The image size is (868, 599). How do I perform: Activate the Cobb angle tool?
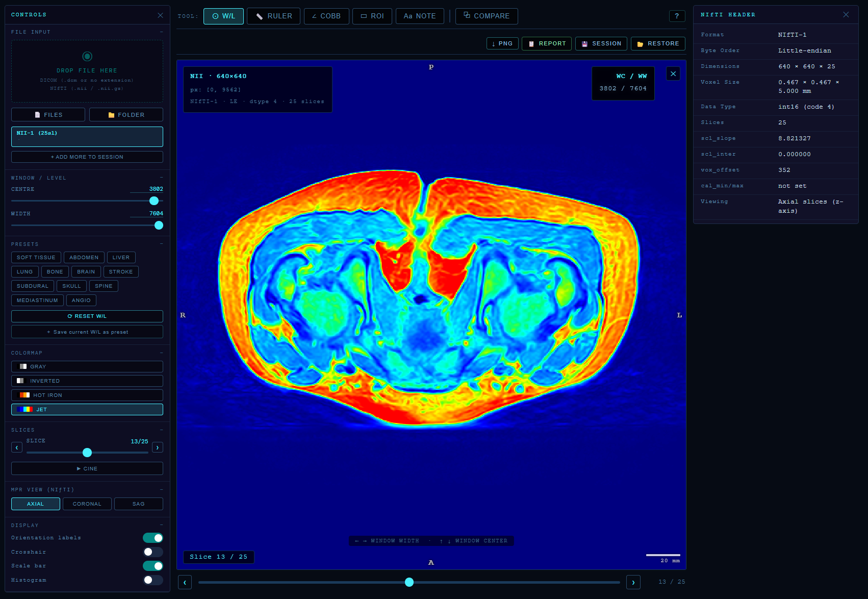[x=326, y=16]
